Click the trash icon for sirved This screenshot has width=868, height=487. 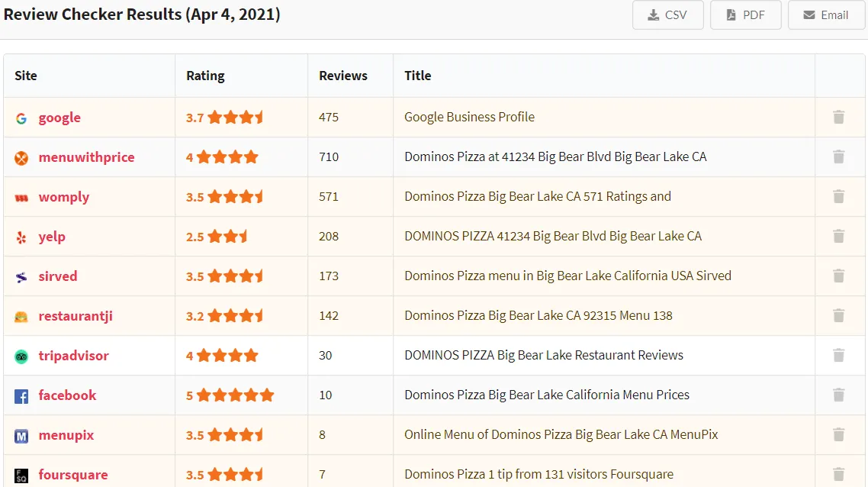click(838, 276)
